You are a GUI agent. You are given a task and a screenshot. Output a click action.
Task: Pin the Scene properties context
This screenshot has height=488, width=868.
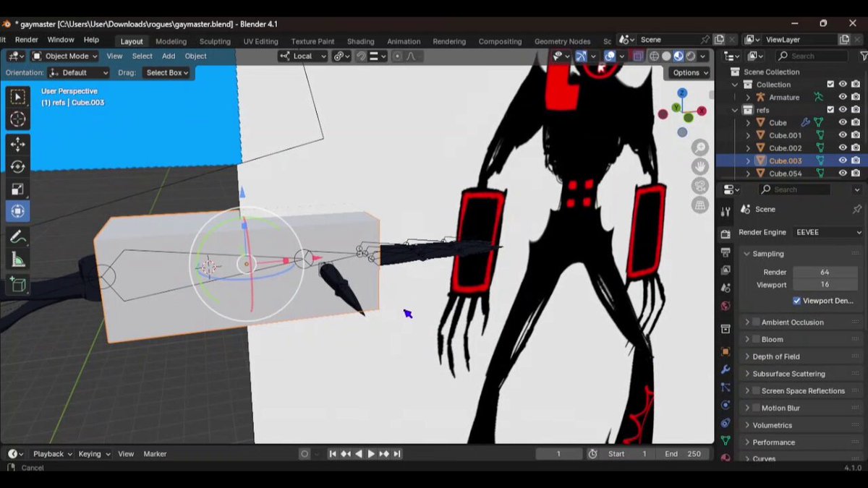(x=856, y=209)
